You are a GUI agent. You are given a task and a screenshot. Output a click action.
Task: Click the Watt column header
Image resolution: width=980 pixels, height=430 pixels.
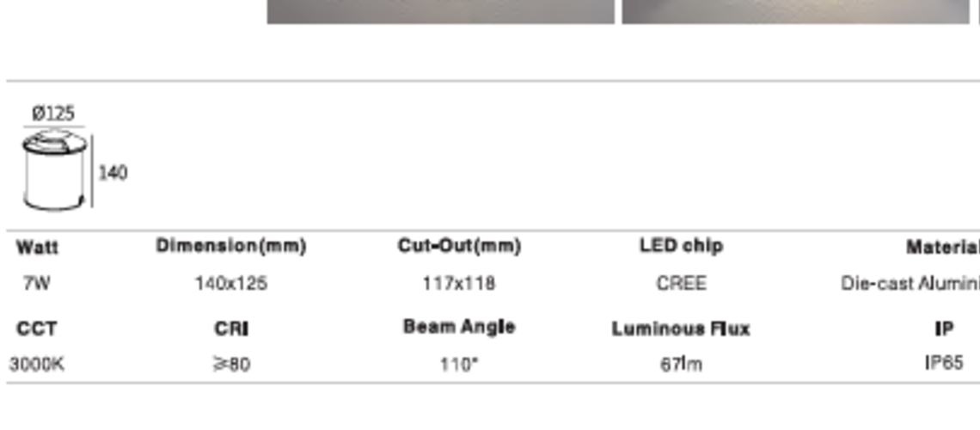click(x=38, y=248)
